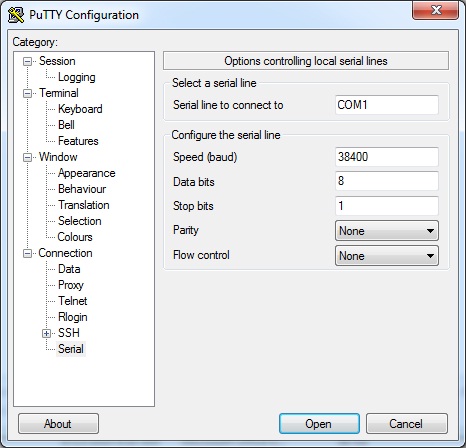The image size is (466, 448).
Task: Cancel the PuTTY configuration dialog
Action: (x=406, y=424)
